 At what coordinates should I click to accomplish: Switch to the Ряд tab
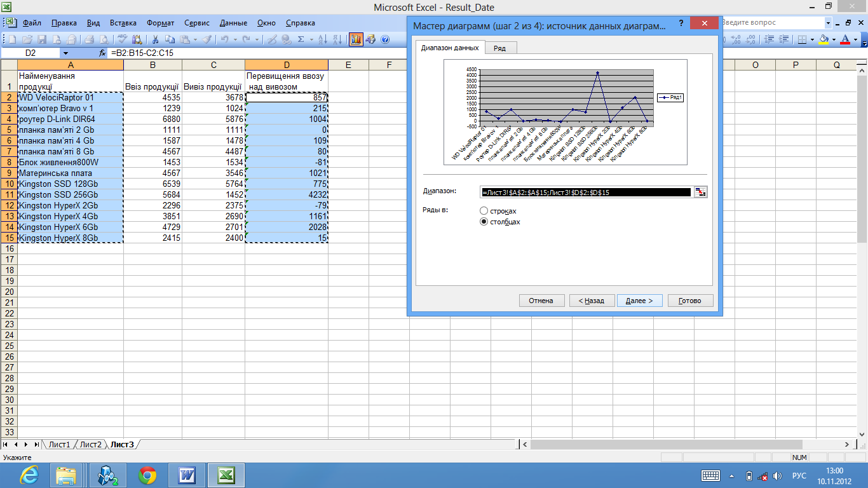(500, 48)
